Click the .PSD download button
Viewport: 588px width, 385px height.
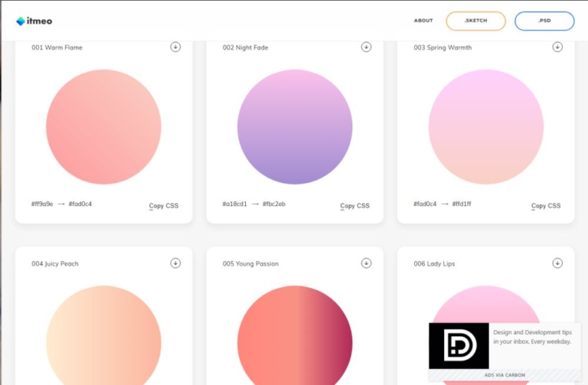click(x=544, y=21)
